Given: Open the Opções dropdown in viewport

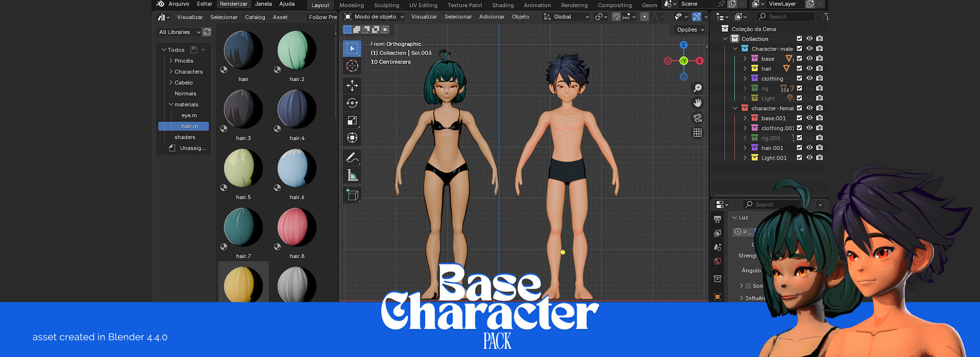Looking at the screenshot, I should (690, 30).
